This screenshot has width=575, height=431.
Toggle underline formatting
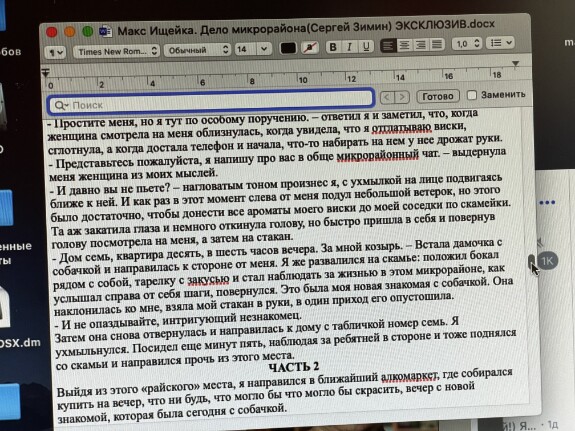(366, 46)
